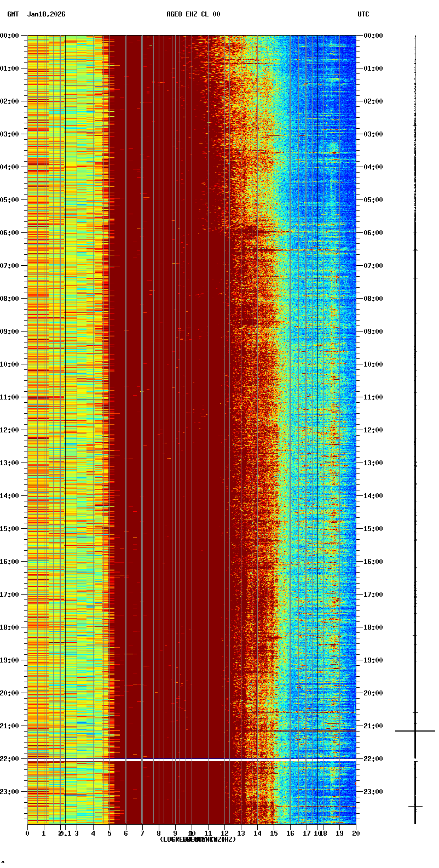Click the small seismogram spike after 23:00
The width and height of the screenshot is (439, 868).
point(415,806)
